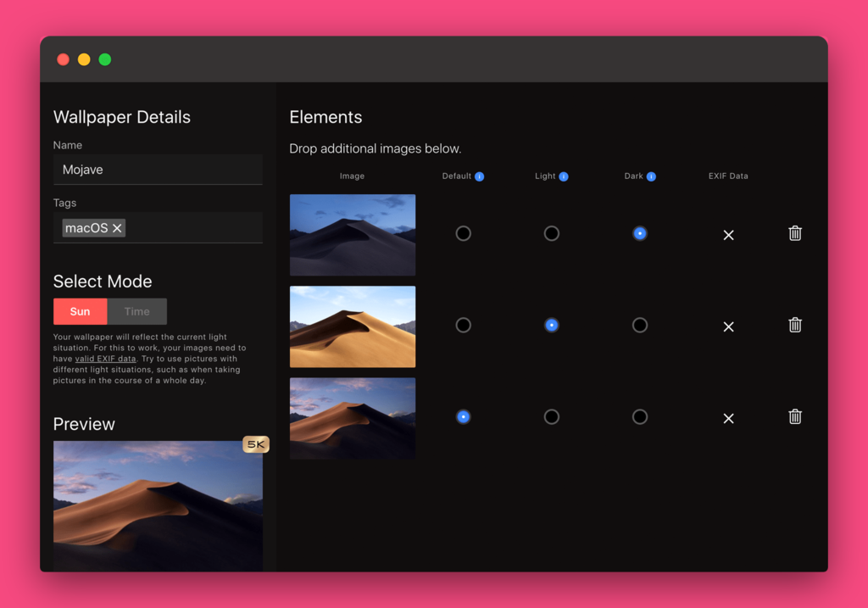The width and height of the screenshot is (868, 608).
Task: Click trash icon for the daylight dune image
Action: click(794, 325)
